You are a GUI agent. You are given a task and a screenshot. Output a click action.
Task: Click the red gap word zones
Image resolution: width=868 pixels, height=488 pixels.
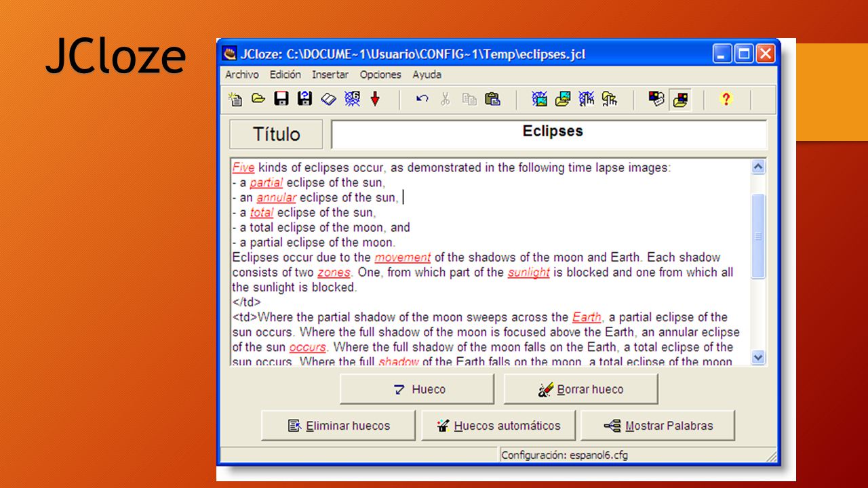(x=334, y=272)
